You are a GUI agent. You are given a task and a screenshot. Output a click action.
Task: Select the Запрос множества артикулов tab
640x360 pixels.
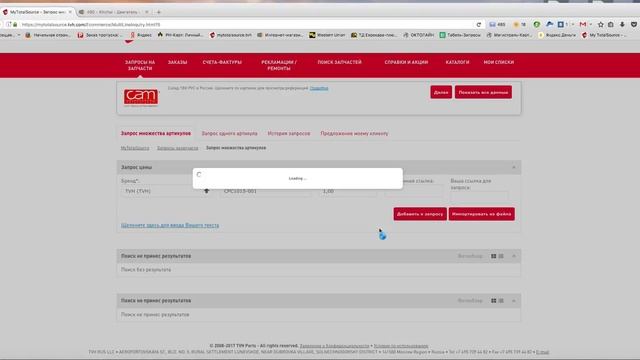(156, 133)
